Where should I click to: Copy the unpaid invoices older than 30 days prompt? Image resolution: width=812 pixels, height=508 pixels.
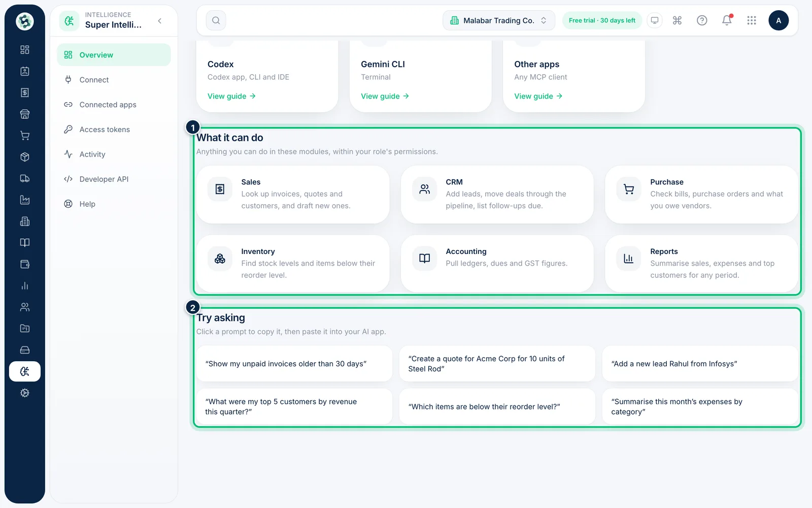point(294,364)
